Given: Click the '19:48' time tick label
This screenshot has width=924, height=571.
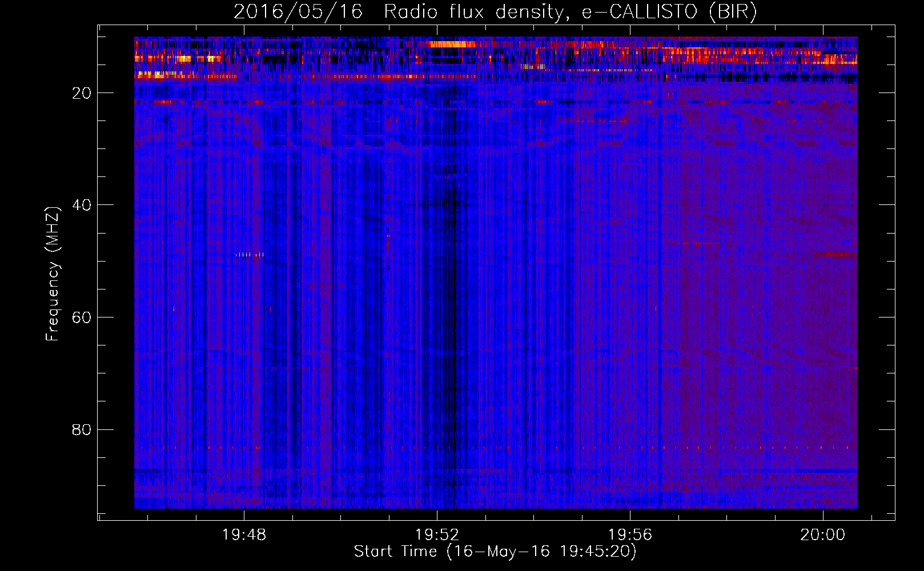Looking at the screenshot, I should [244, 535].
